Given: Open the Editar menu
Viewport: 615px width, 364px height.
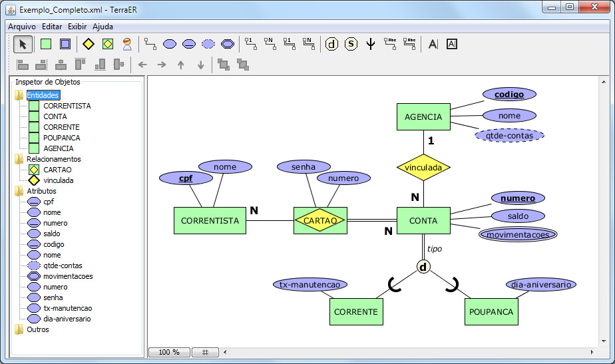Looking at the screenshot, I should click(x=52, y=27).
